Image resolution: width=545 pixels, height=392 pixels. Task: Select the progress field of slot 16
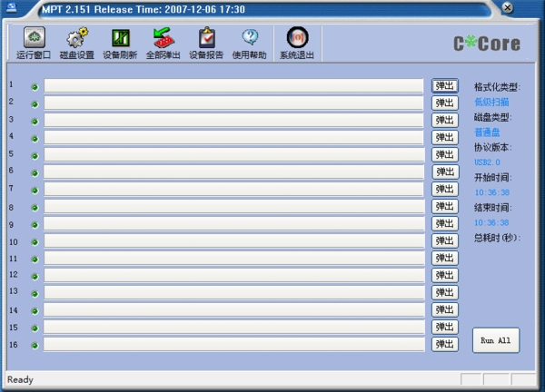point(234,344)
